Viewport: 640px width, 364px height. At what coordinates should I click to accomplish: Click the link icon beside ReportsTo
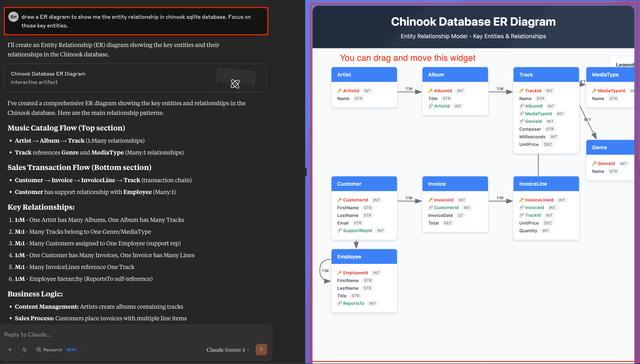pyautogui.click(x=339, y=303)
